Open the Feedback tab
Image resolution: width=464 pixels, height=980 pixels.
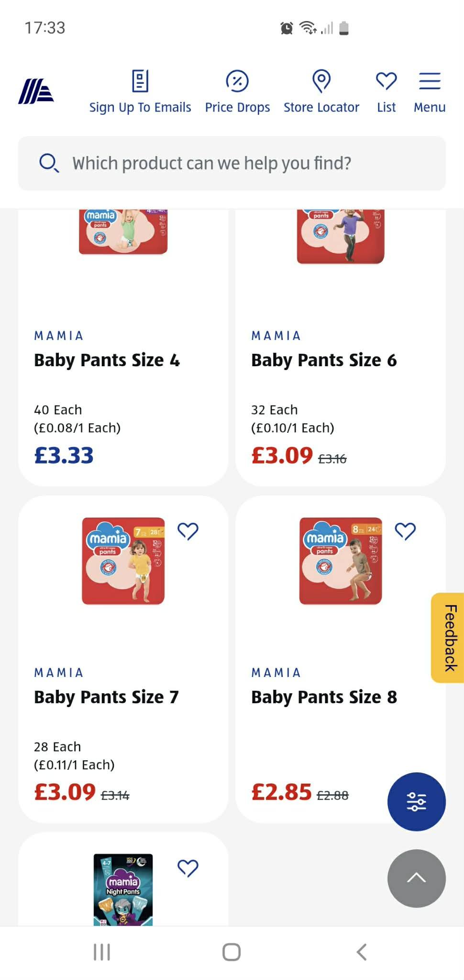pos(449,638)
